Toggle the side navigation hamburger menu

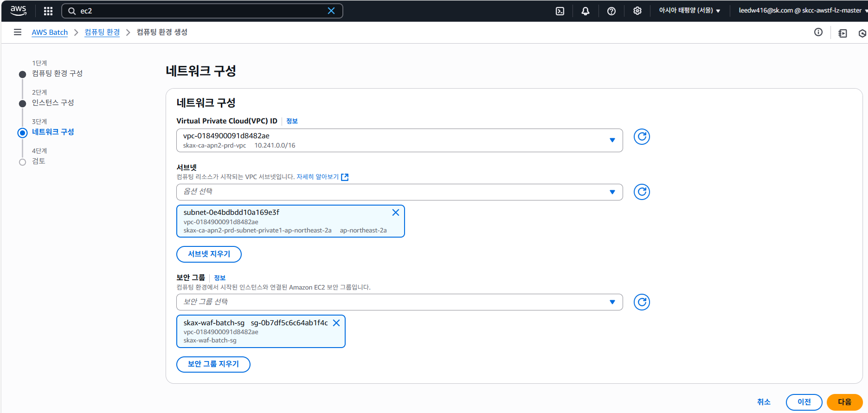coord(18,32)
